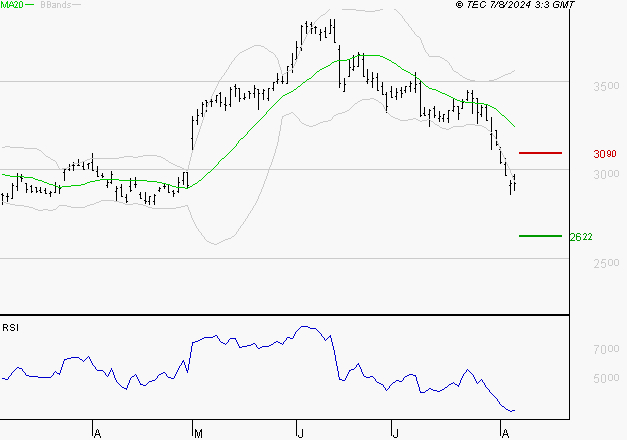Image resolution: width=627 pixels, height=440 pixels.
Task: Click the BBands legend label
Action: [56, 5]
